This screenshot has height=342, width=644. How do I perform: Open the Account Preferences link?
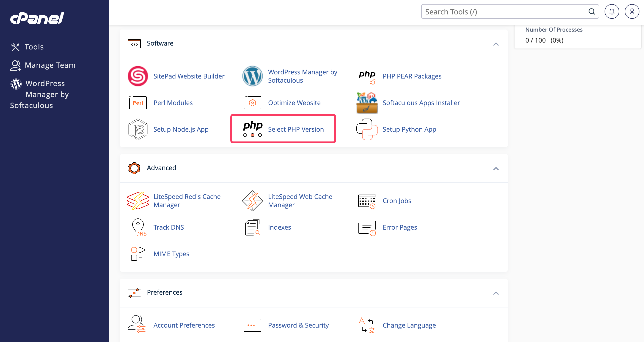click(184, 325)
